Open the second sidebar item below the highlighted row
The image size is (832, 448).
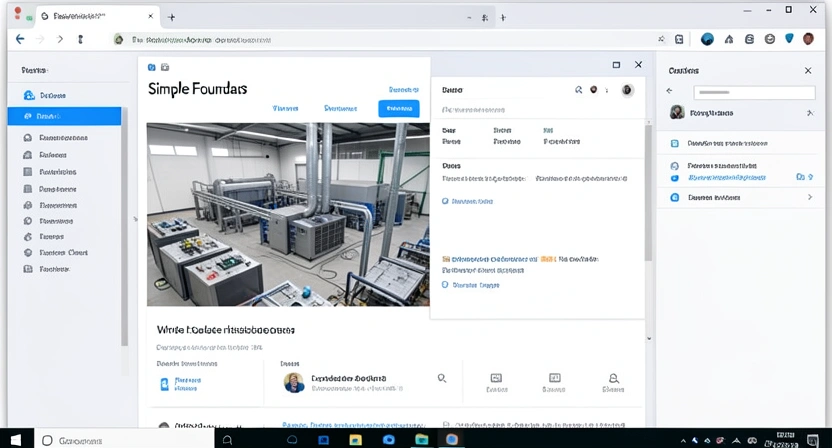tap(45, 155)
